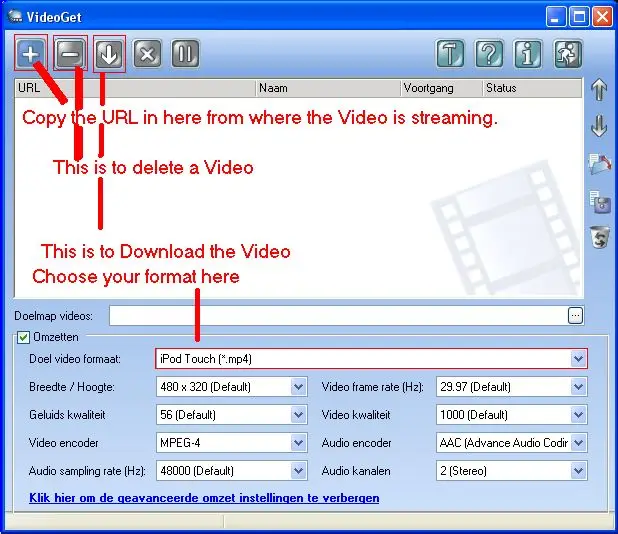Click the import list icon with red arrow
Screen dimensions: 618x534
point(600,164)
